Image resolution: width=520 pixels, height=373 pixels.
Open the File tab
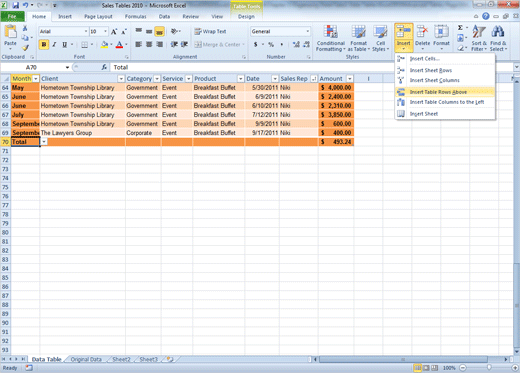(x=12, y=16)
